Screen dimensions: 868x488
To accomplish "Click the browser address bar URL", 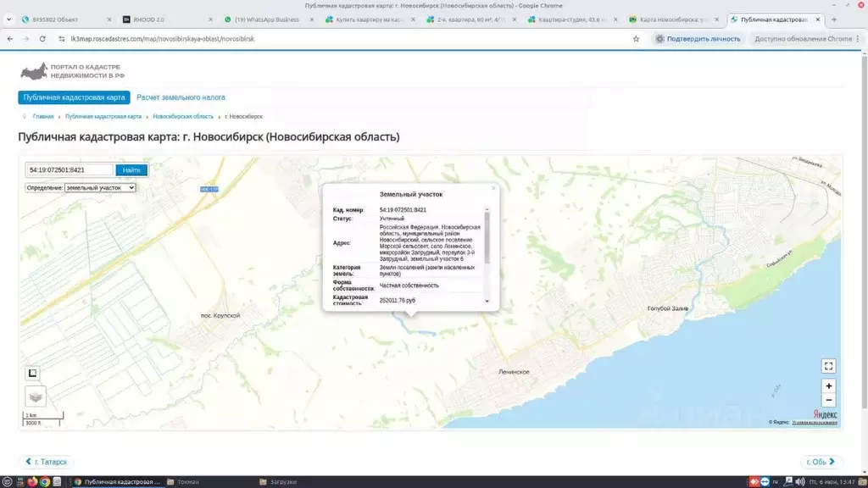I will pos(163,39).
